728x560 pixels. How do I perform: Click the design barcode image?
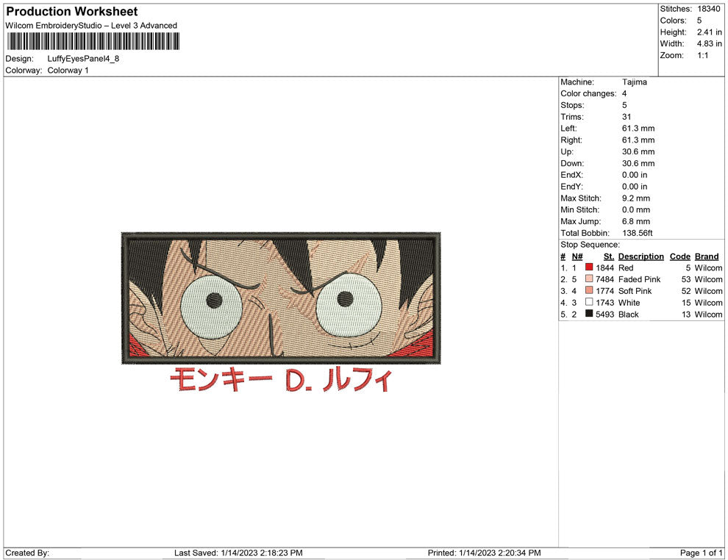92,40
